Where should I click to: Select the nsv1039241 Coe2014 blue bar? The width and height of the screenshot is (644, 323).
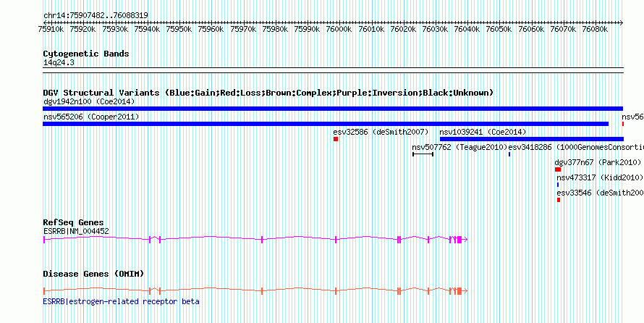[531, 139]
